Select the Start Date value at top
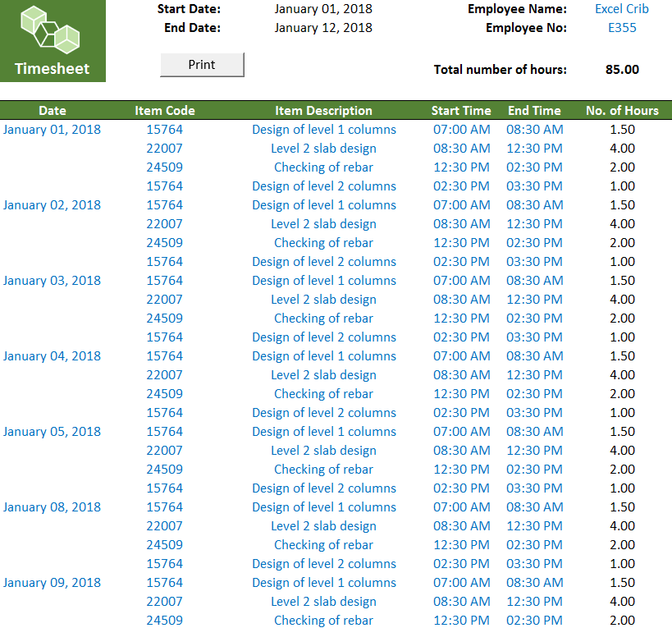The height and width of the screenshot is (628, 672). (322, 9)
